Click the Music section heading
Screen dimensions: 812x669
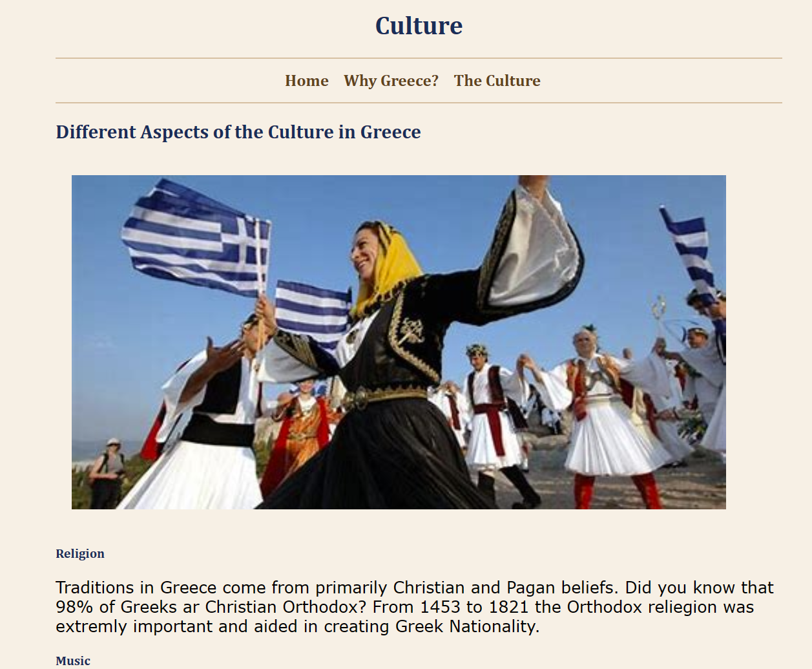tap(73, 661)
